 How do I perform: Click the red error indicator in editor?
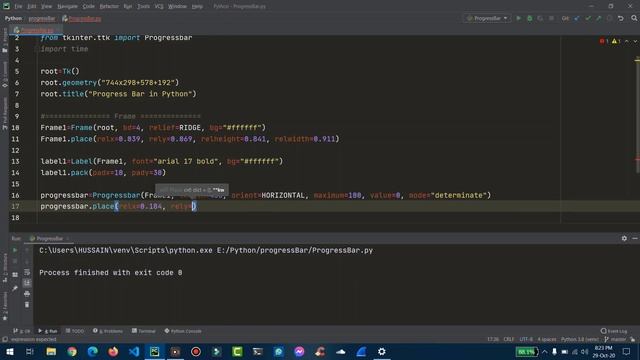(604, 41)
